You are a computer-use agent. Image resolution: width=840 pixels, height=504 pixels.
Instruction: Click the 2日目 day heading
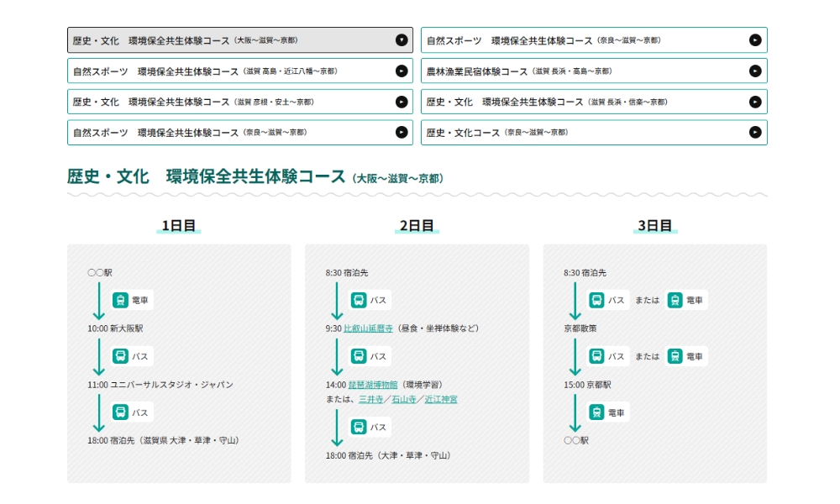click(417, 225)
